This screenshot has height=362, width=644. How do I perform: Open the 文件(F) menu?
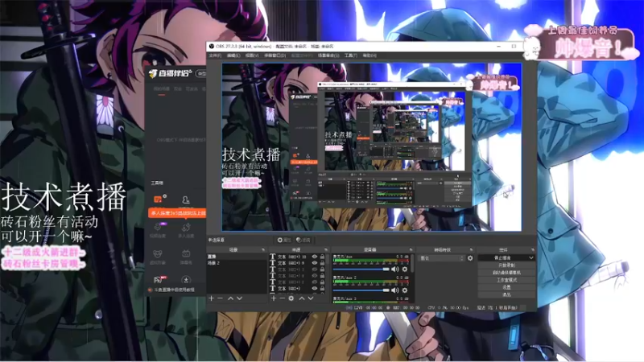[x=215, y=56]
